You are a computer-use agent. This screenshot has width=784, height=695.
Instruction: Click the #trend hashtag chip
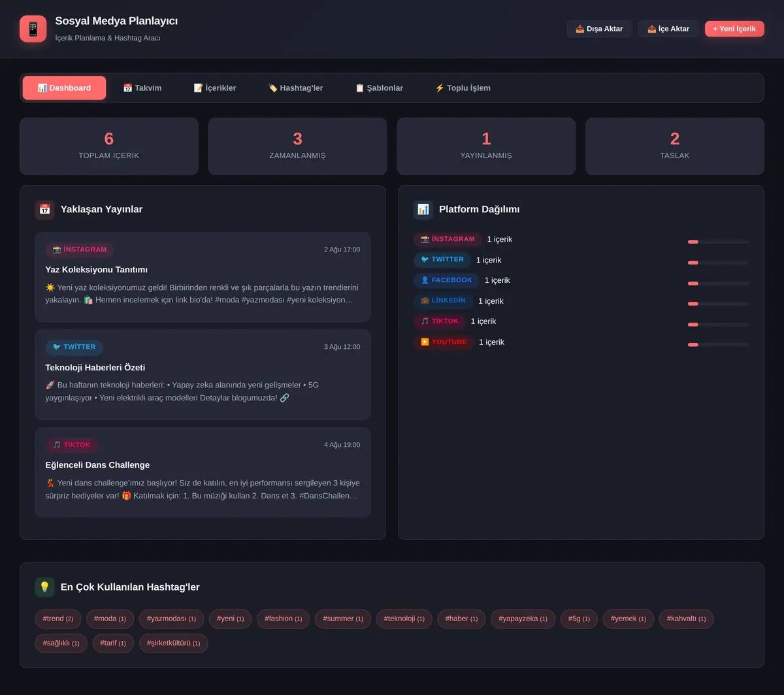tap(58, 619)
